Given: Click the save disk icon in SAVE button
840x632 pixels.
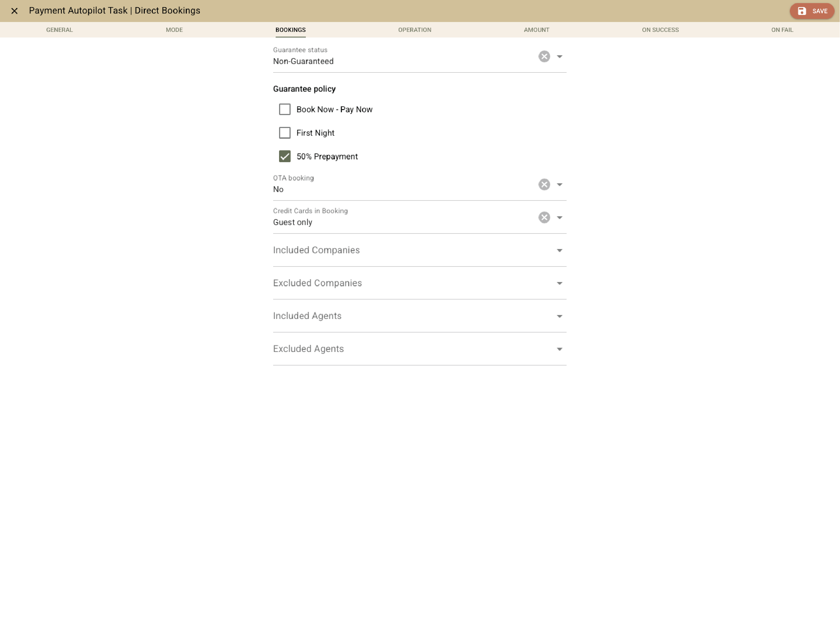Looking at the screenshot, I should tap(802, 11).
